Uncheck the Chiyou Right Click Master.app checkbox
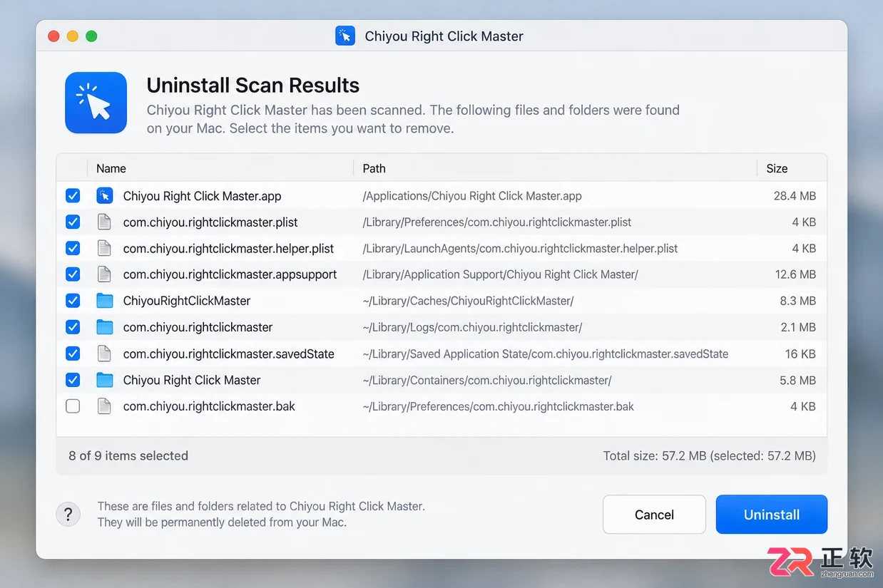Image resolution: width=883 pixels, height=588 pixels. coord(73,195)
